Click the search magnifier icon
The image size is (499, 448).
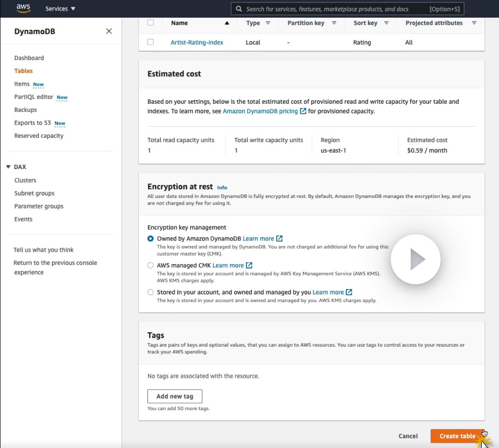[239, 9]
